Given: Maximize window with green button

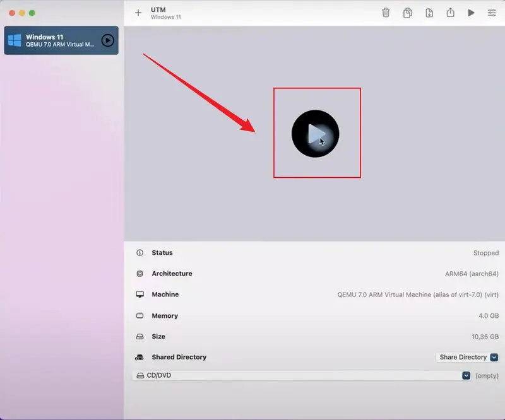Looking at the screenshot, I should coord(32,13).
